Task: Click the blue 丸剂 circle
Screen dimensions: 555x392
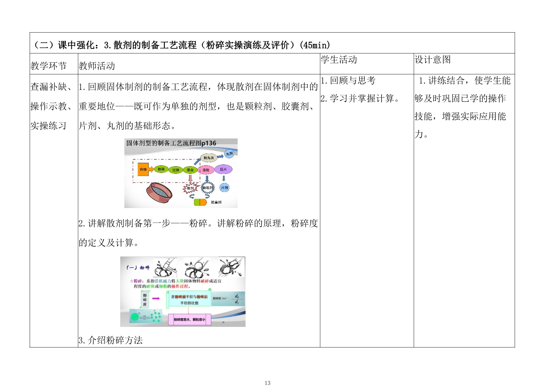Action: 229,154
